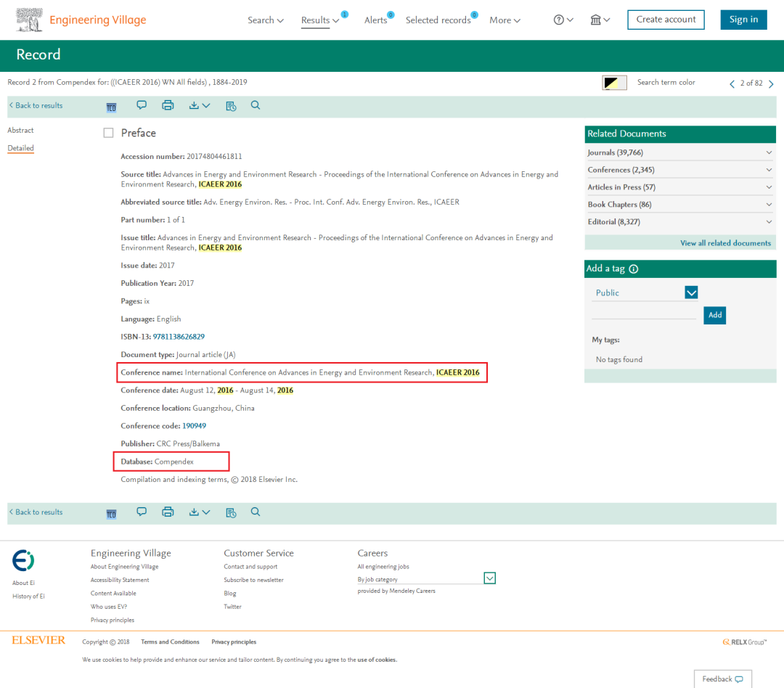Viewport: 784px width, 688px height.
Task: Click the RELX Group logo
Action: click(x=745, y=642)
